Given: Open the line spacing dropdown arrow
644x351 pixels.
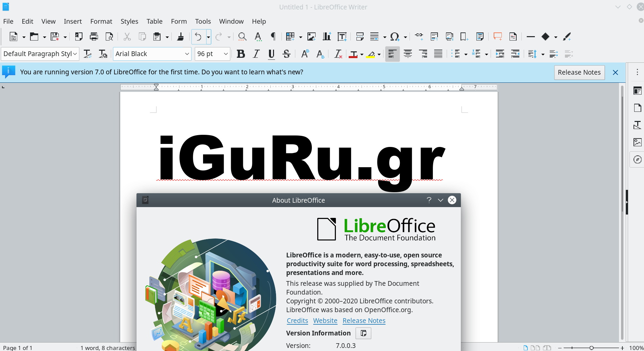Looking at the screenshot, I should point(543,54).
